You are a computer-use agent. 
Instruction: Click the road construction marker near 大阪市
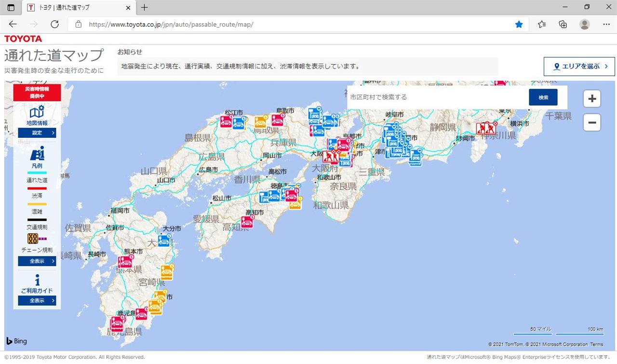tap(331, 157)
